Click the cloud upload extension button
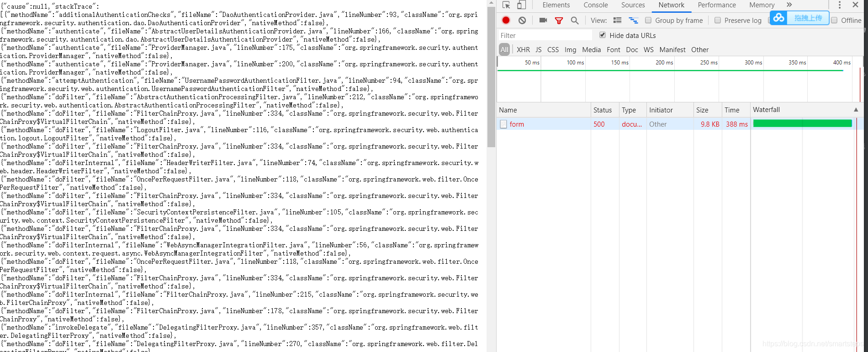Image resolution: width=868 pixels, height=352 pixels. click(x=799, y=18)
